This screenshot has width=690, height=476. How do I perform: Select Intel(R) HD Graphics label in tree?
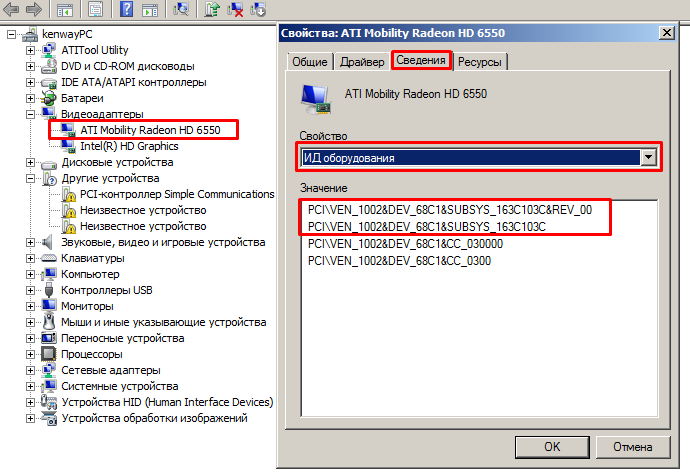(x=129, y=146)
